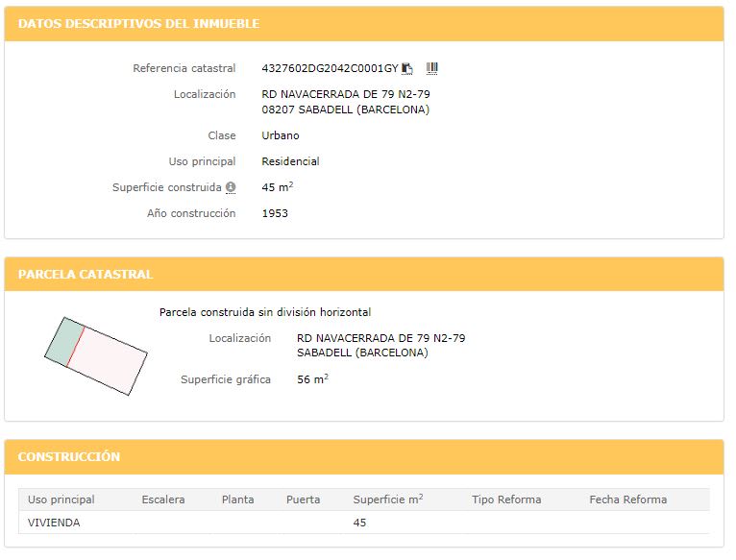Click the Puerta column header
736x560 pixels.
tap(303, 499)
